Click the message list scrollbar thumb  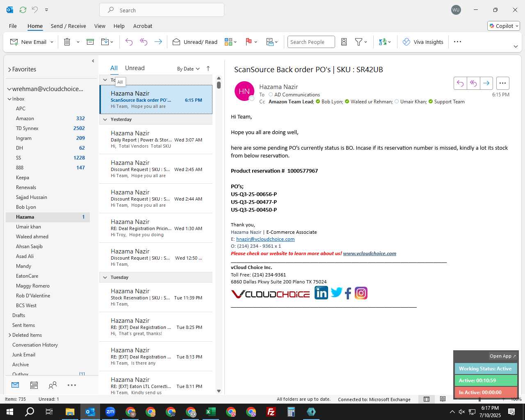tap(219, 85)
